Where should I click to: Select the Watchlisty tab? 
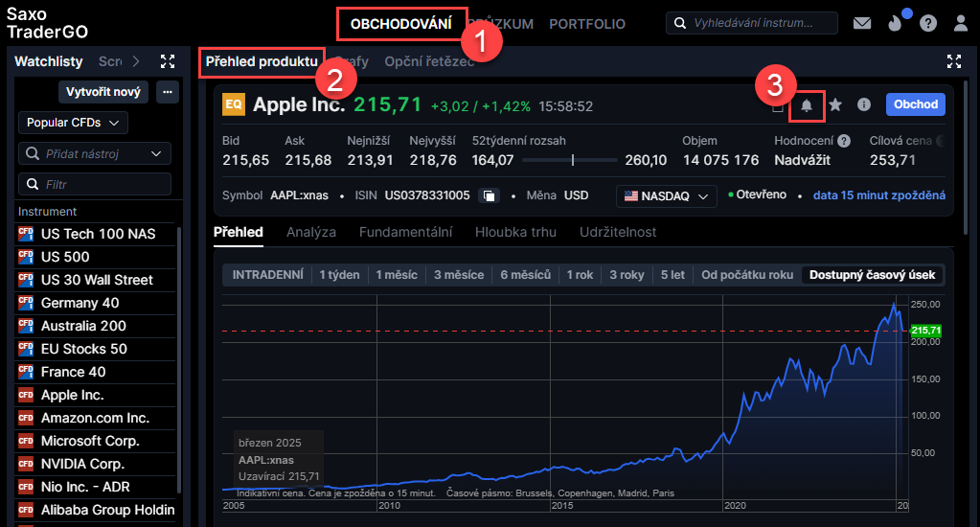[x=49, y=61]
